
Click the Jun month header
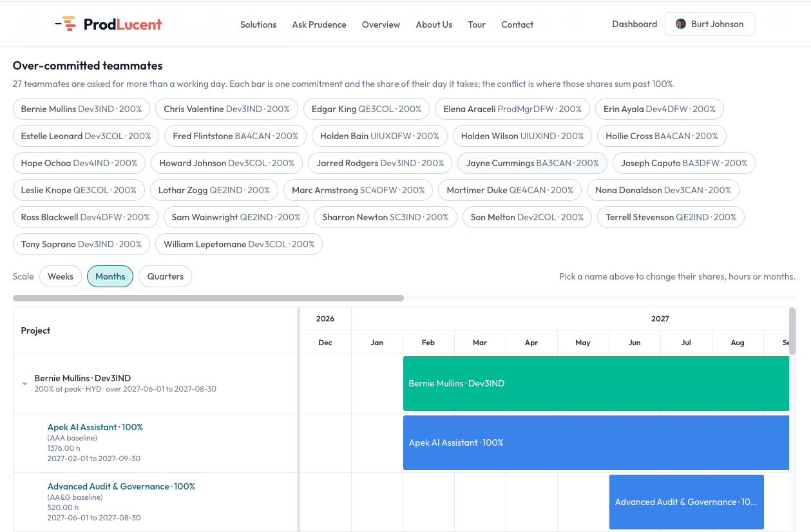click(x=634, y=343)
